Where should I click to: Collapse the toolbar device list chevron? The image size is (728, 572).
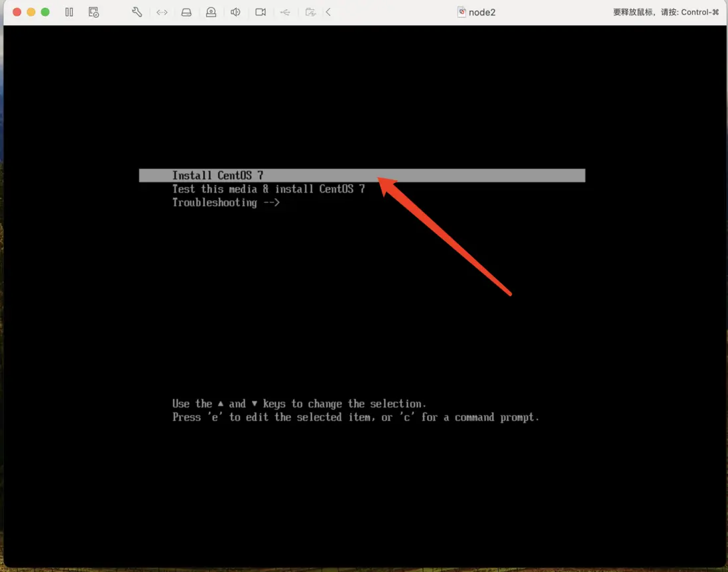click(x=328, y=12)
